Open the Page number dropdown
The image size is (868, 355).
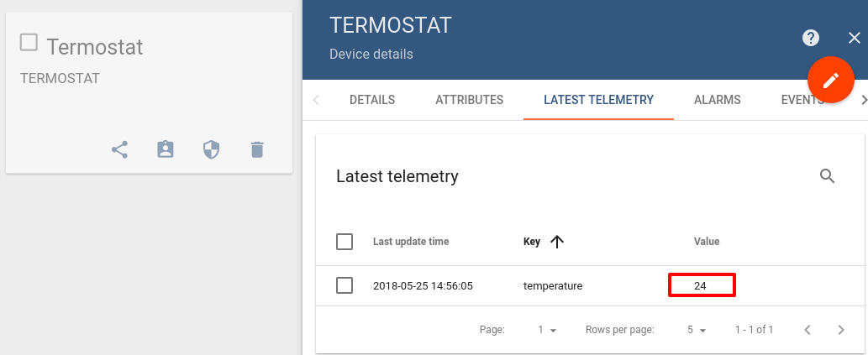tap(547, 330)
